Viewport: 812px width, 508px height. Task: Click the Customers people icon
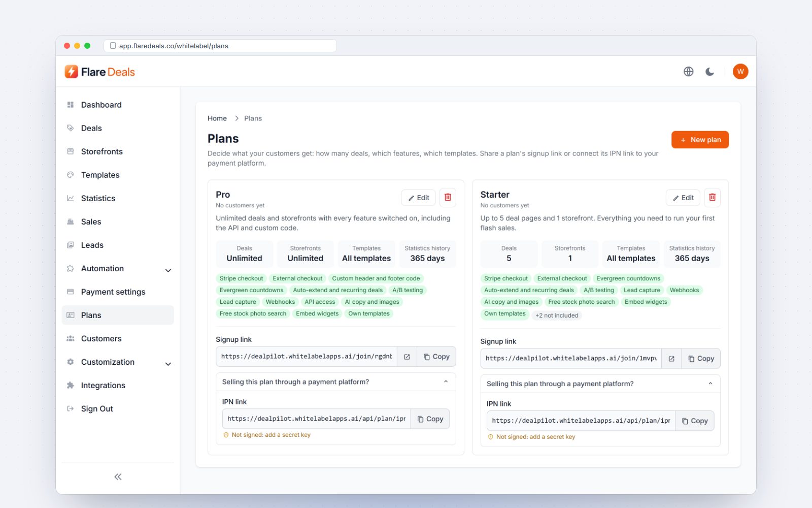(x=71, y=338)
